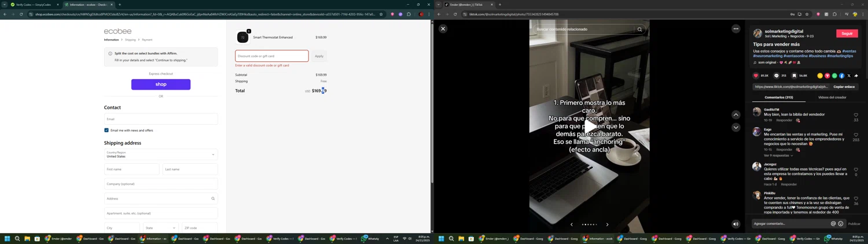Show previous photo in the slideshow
The image size is (868, 244).
572,224
